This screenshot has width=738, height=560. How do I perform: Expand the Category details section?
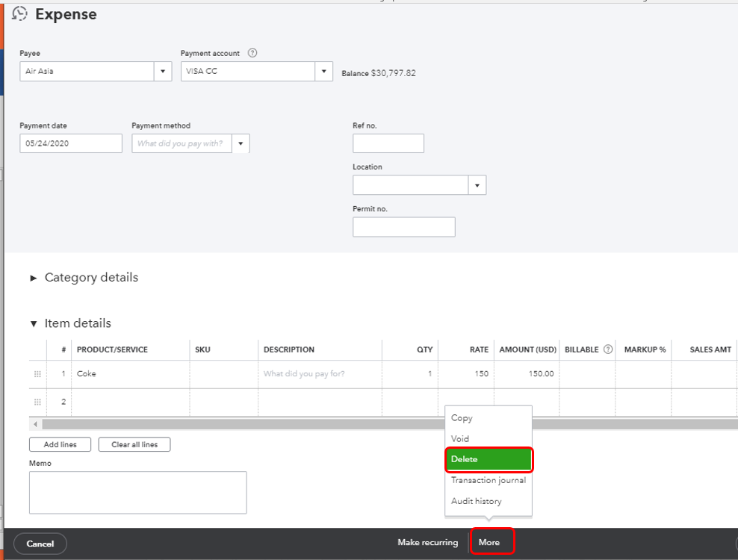coord(34,278)
